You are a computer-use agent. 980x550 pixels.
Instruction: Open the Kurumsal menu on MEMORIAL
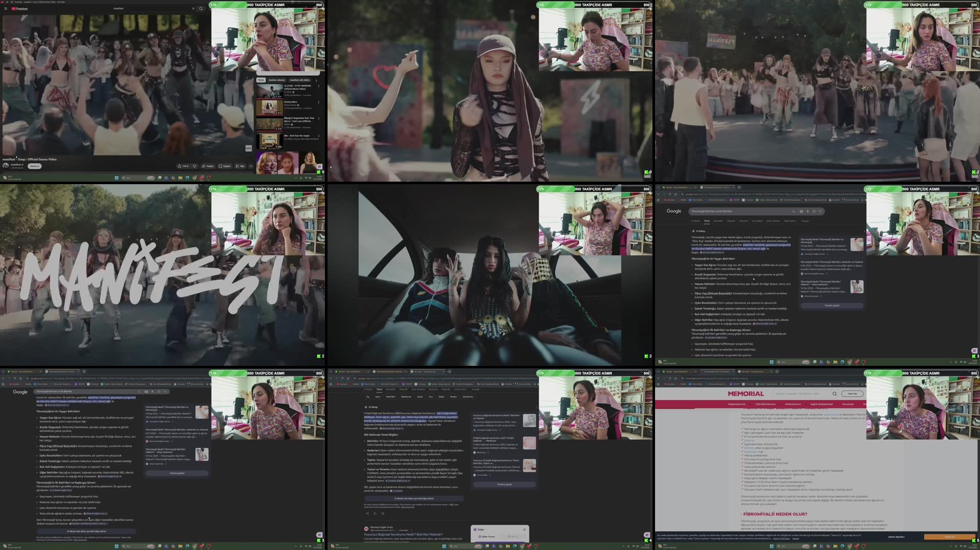[x=847, y=404]
